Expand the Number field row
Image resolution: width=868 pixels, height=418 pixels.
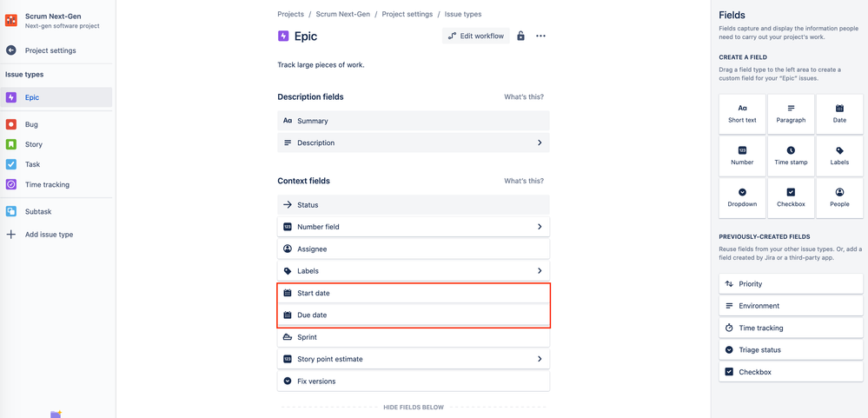click(x=414, y=227)
